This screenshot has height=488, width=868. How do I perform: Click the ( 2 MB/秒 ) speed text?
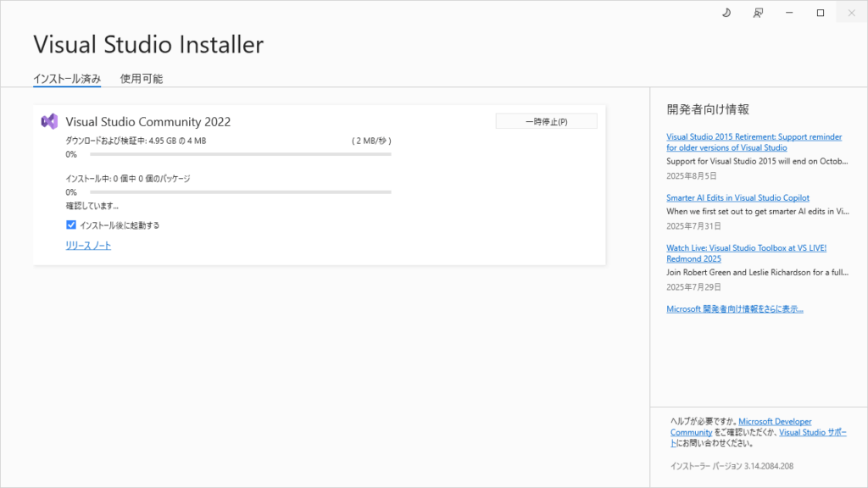(371, 141)
